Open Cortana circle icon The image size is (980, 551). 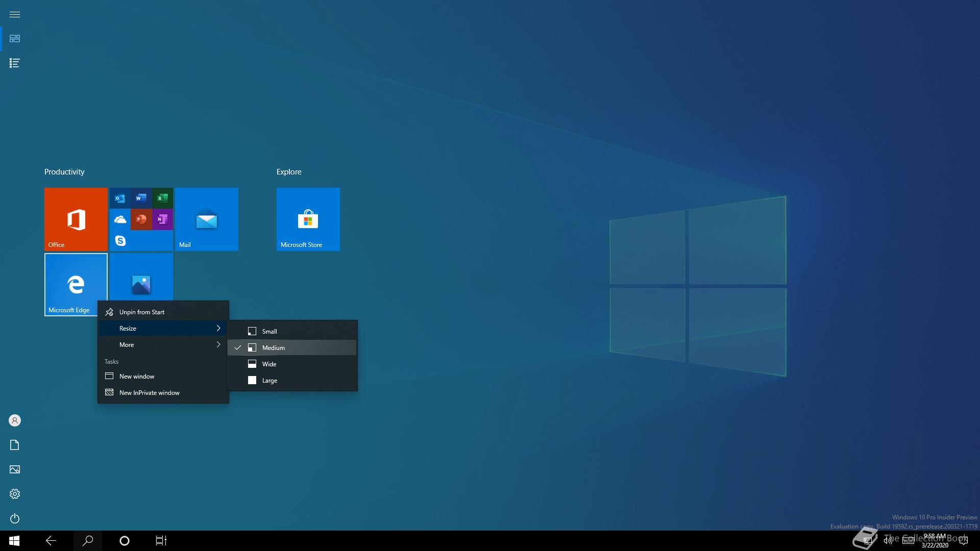point(125,541)
